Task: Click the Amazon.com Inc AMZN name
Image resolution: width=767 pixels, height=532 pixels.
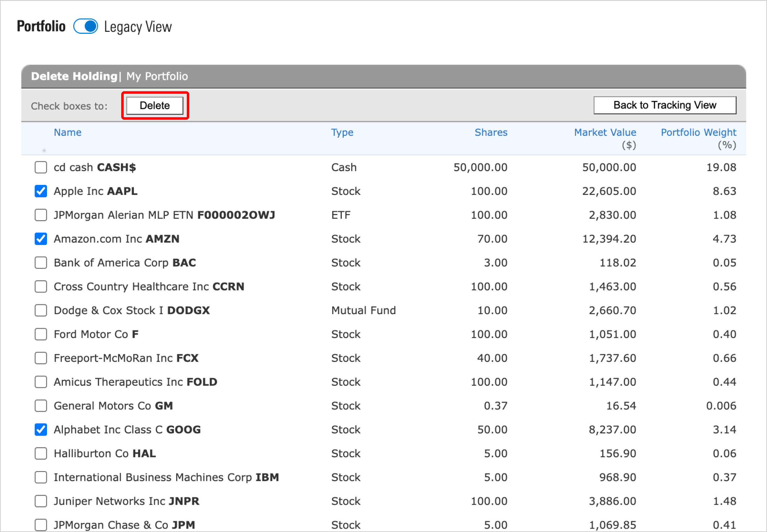Action: pos(117,239)
